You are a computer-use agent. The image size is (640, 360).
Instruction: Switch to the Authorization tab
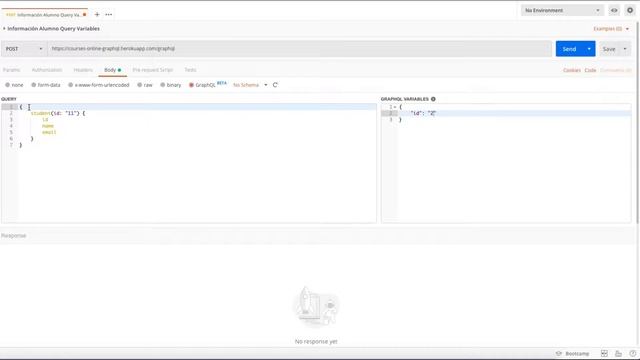coord(47,70)
